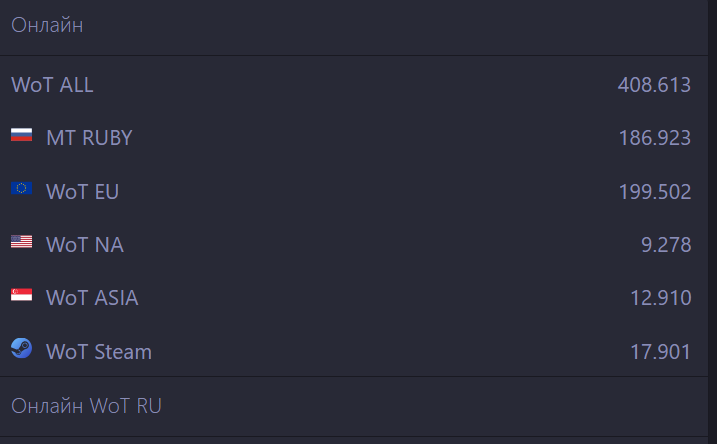The width and height of the screenshot is (717, 444).
Task: Click the European Union flag icon
Action: [21, 189]
